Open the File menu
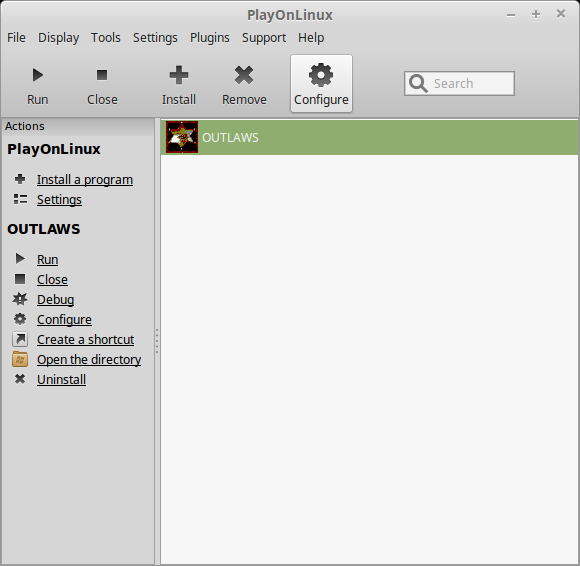Image resolution: width=580 pixels, height=566 pixels. 16,38
